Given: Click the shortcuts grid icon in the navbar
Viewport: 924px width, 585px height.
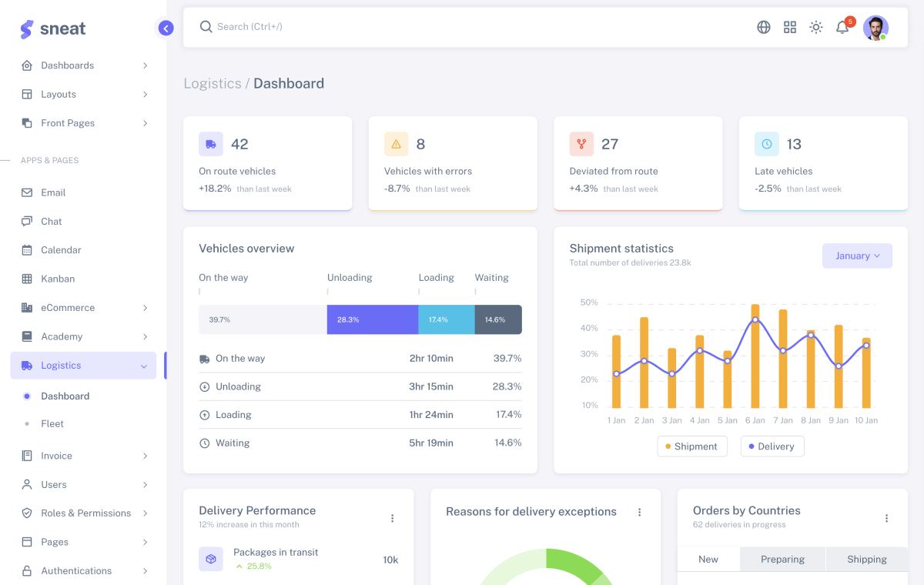Looking at the screenshot, I should pyautogui.click(x=789, y=27).
